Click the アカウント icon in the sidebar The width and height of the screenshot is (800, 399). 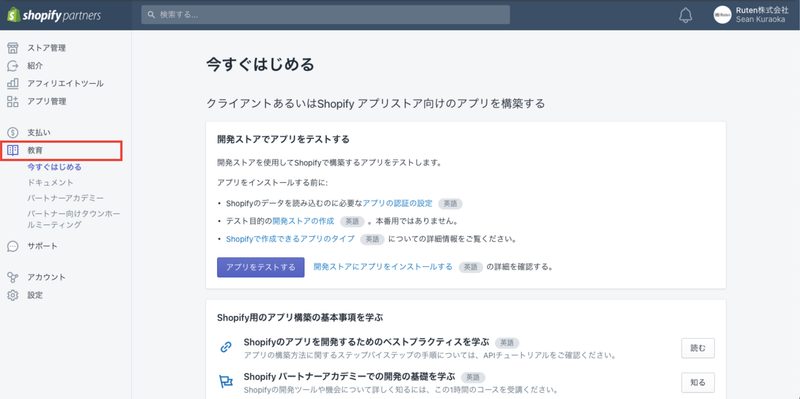click(13, 277)
